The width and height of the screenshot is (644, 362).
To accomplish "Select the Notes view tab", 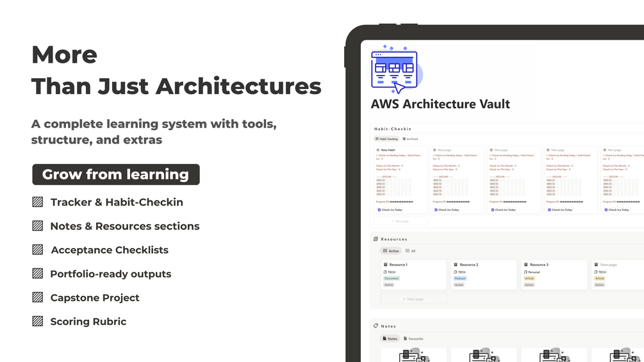I will 390,338.
